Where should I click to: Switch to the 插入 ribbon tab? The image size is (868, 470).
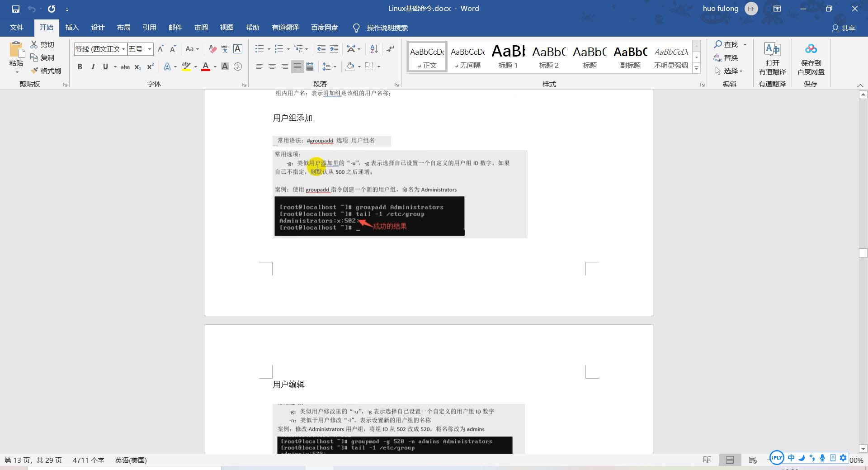coord(72,28)
